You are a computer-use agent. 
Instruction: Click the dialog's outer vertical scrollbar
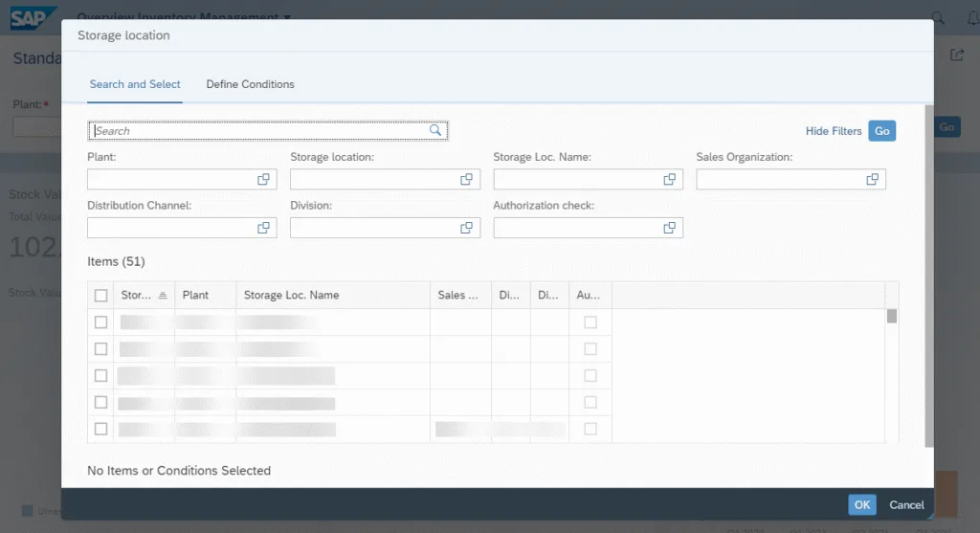(928, 276)
